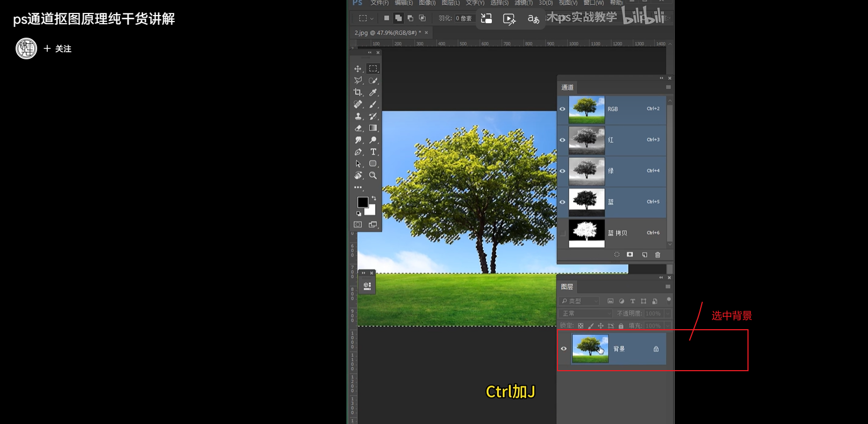Select the Crop tool
The image size is (868, 424).
click(358, 93)
